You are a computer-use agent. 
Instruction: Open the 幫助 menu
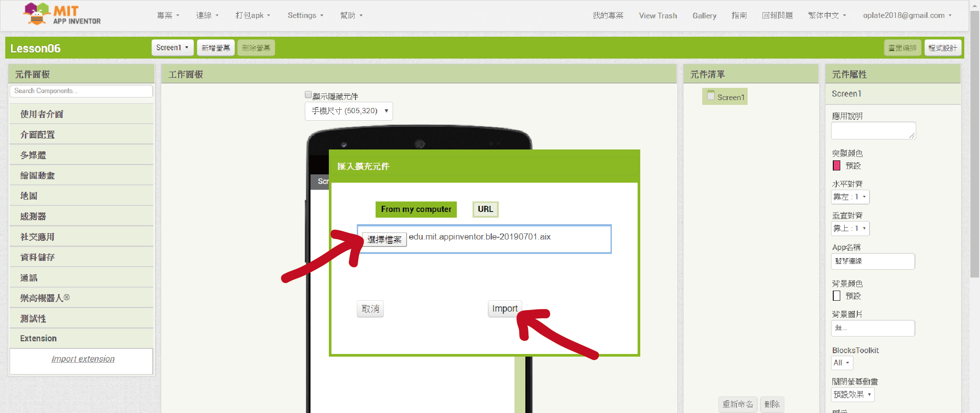(352, 15)
